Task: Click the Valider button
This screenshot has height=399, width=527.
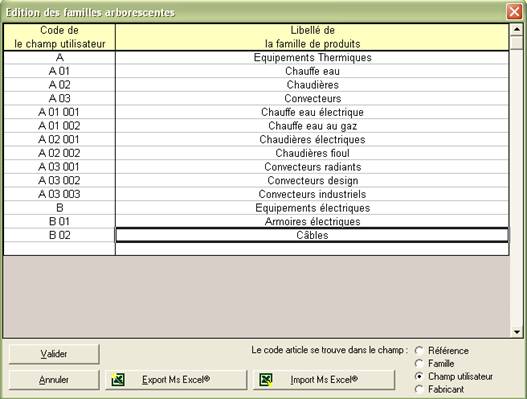Action: (54, 354)
